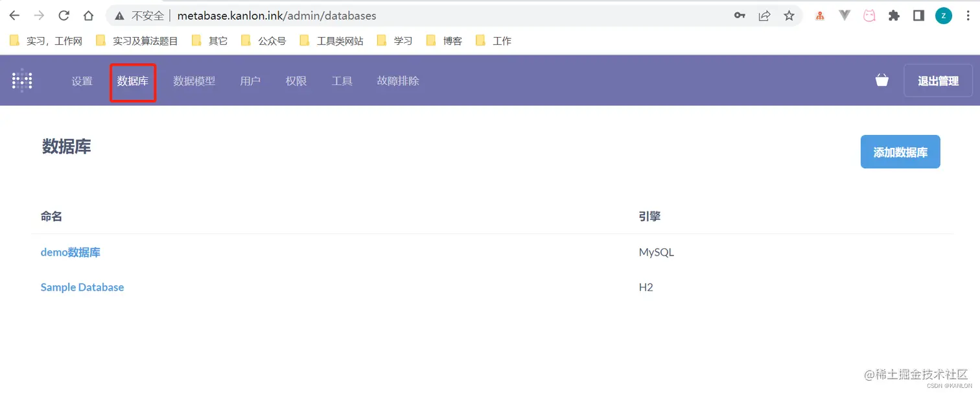The image size is (980, 393).
Task: Click the browser forward arrow
Action: coord(39,16)
